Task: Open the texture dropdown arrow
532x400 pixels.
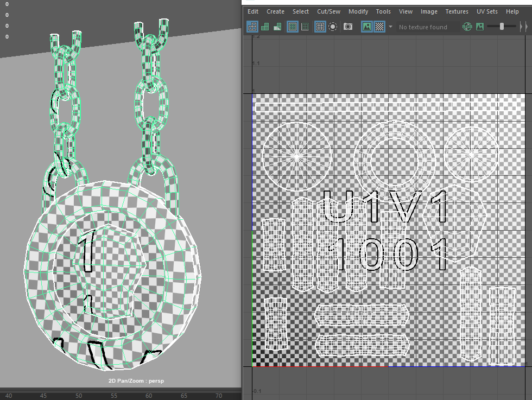Action: tap(390, 27)
